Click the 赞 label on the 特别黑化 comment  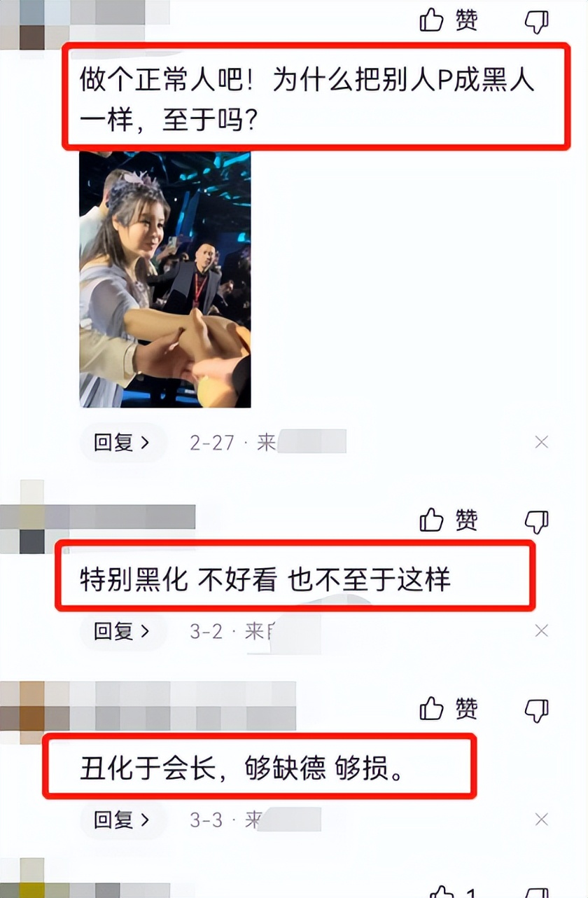pyautogui.click(x=467, y=520)
